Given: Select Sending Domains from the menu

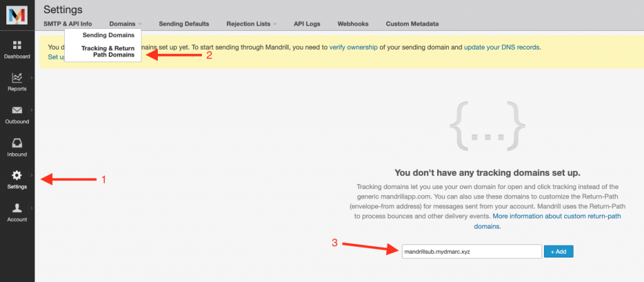Looking at the screenshot, I should click(x=108, y=35).
